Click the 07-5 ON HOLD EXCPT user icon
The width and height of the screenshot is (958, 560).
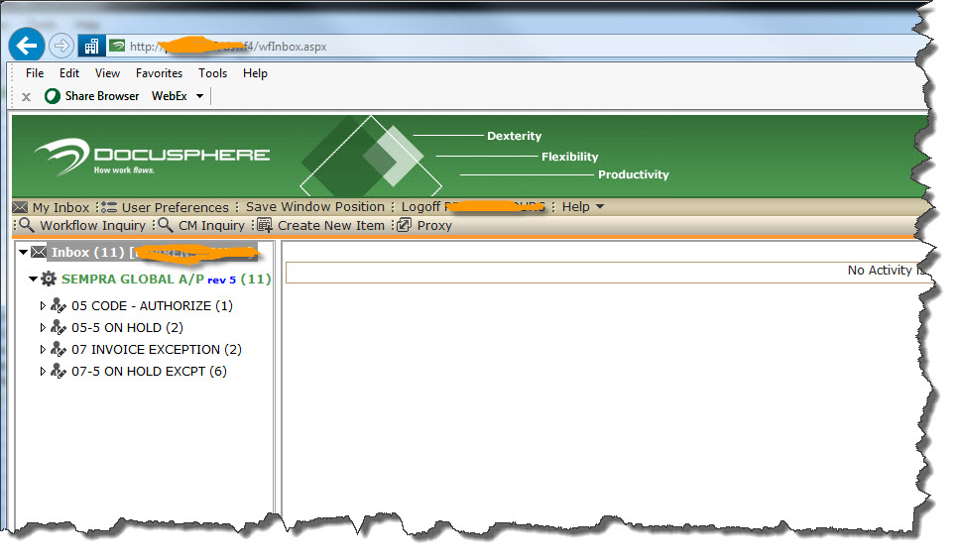coord(59,372)
